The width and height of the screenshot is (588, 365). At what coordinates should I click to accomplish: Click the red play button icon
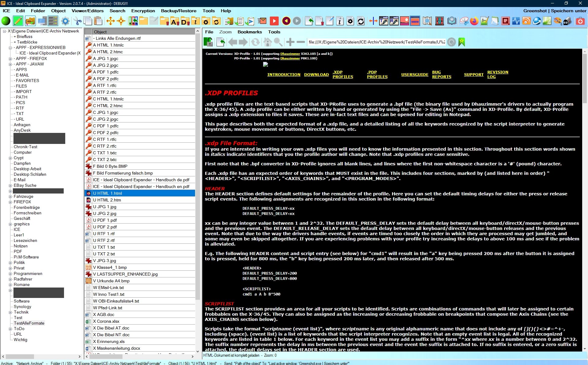[x=274, y=21]
